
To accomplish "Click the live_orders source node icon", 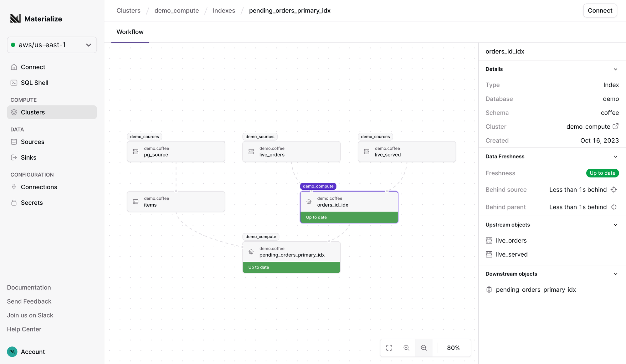I will 251,152.
